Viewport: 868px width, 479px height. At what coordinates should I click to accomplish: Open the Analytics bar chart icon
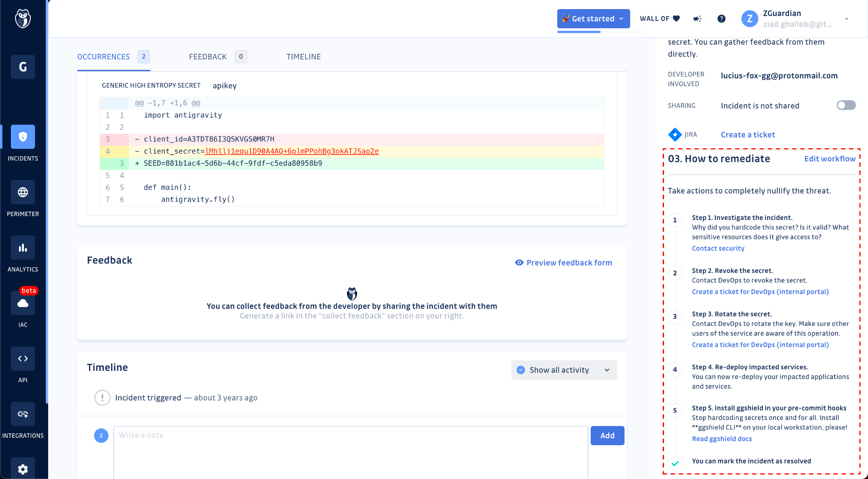click(23, 248)
